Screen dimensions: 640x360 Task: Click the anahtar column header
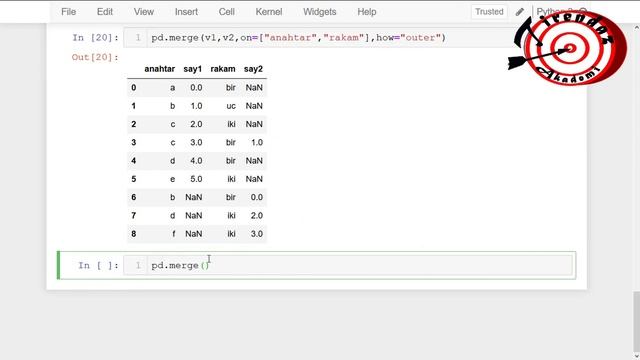click(160, 69)
